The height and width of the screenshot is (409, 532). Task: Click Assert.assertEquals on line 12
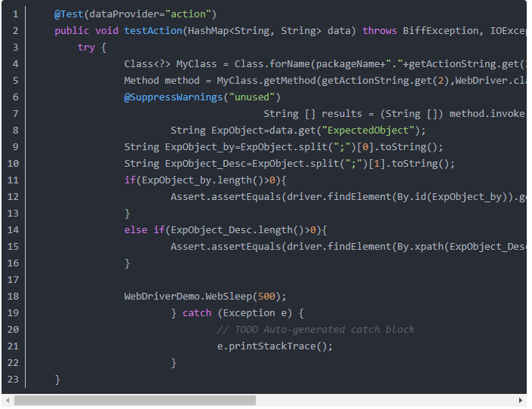[226, 197]
